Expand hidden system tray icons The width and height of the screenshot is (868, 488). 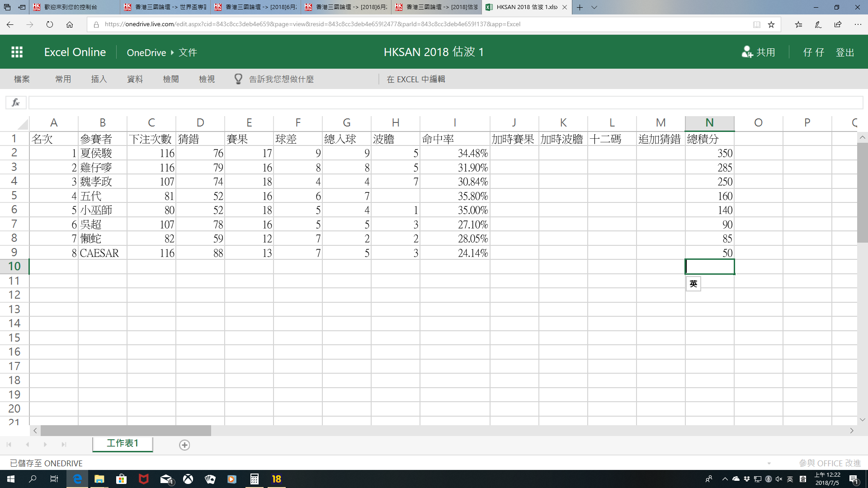click(x=725, y=479)
